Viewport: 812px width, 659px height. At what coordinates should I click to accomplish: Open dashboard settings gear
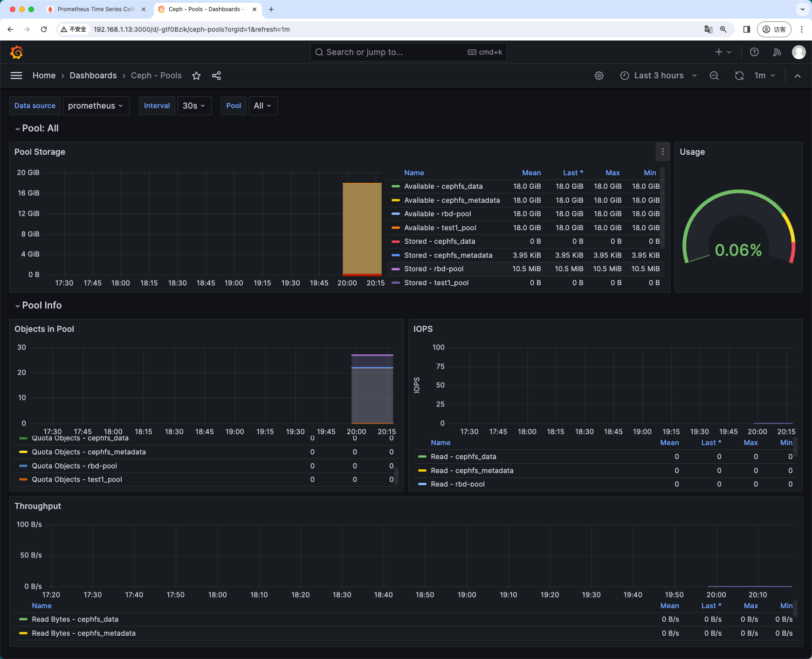599,76
